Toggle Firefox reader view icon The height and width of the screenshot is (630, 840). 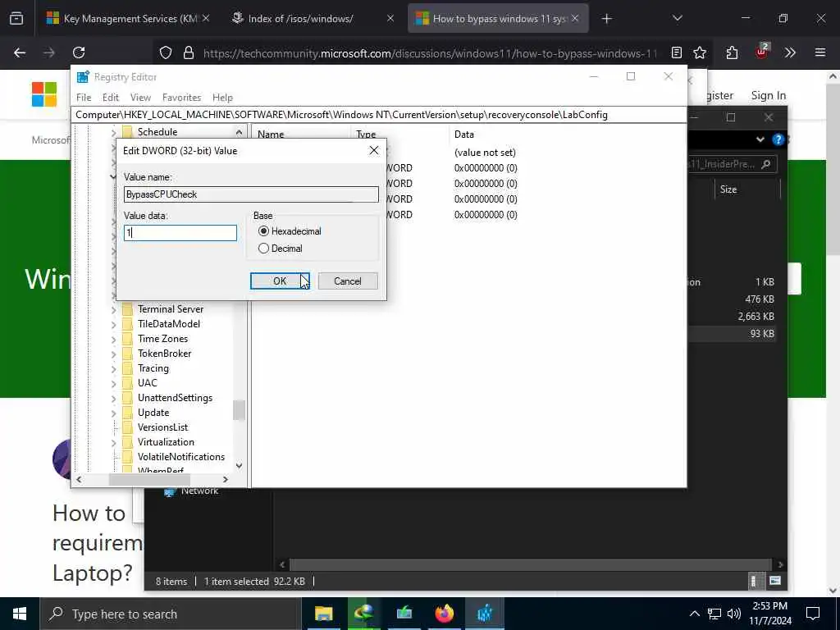(677, 52)
